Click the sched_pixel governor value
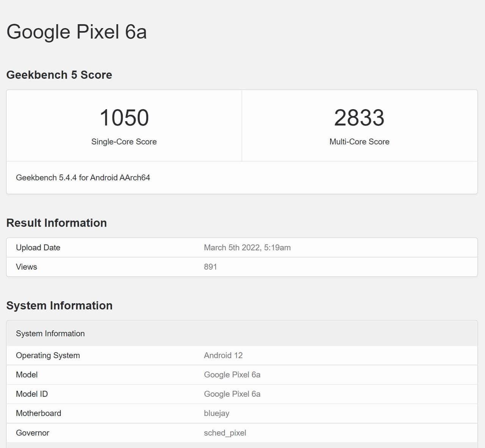Viewport: 485px width, 448px height. click(x=225, y=433)
